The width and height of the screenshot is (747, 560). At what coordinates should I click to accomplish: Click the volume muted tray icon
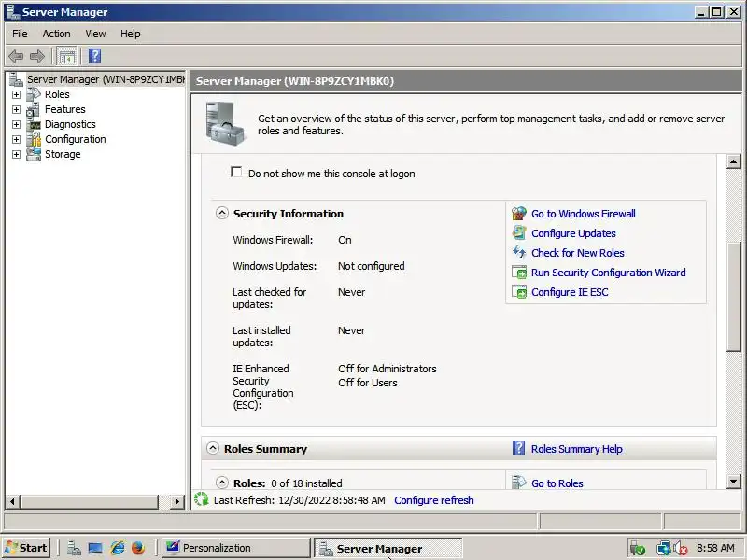pyautogui.click(x=681, y=549)
